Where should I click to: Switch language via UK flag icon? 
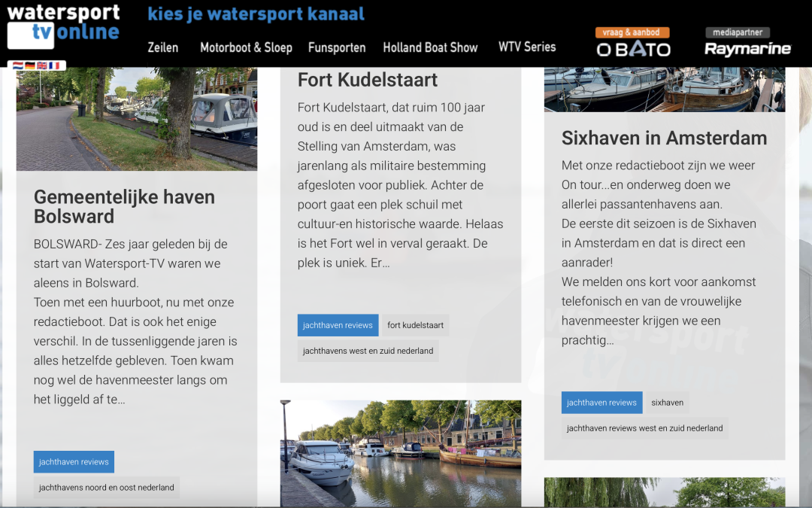tap(42, 65)
